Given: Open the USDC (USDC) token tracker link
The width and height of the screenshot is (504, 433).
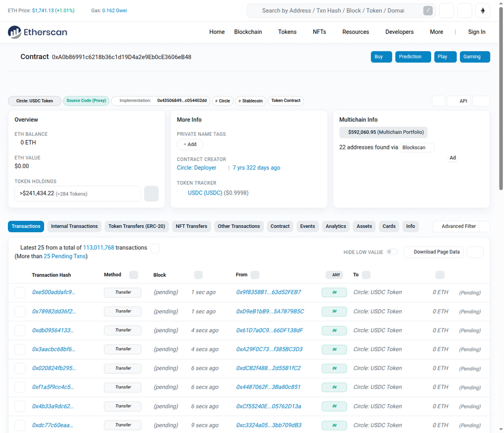Looking at the screenshot, I should [x=205, y=193].
